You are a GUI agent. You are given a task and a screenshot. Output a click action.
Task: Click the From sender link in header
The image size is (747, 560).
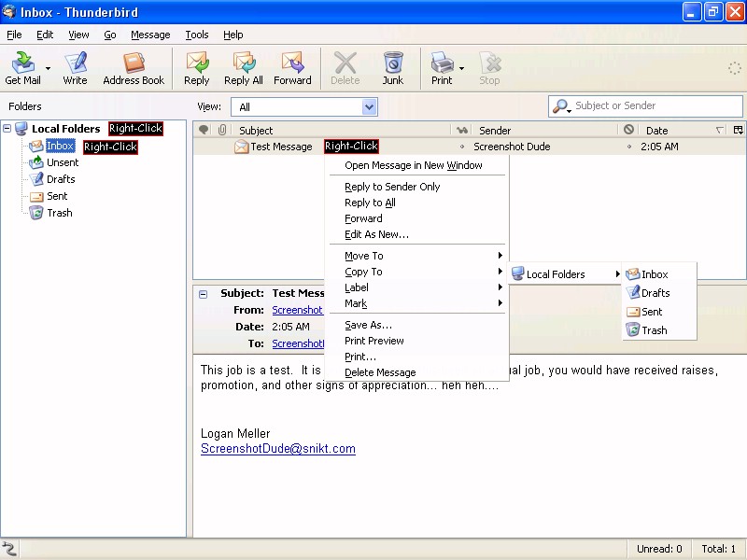298,310
